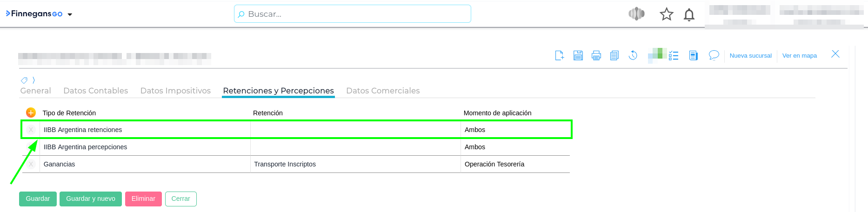Expand the Finnegans GO dropdown arrow
This screenshot has width=868, height=212.
[70, 14]
